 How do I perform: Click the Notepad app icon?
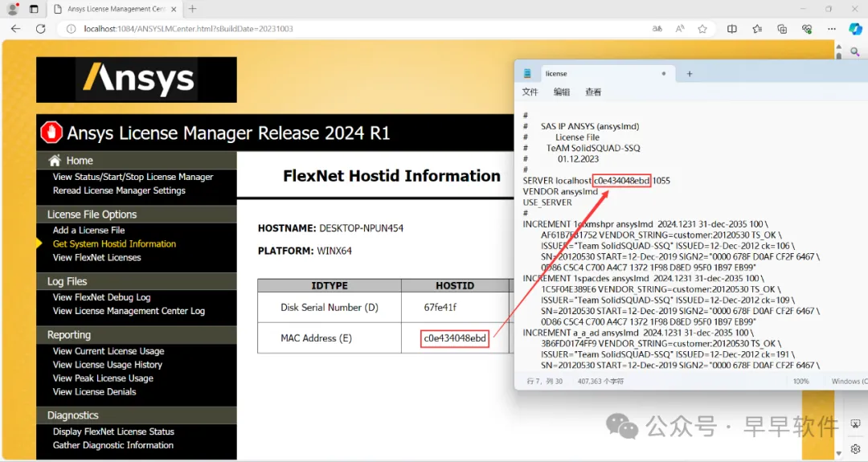click(x=527, y=74)
